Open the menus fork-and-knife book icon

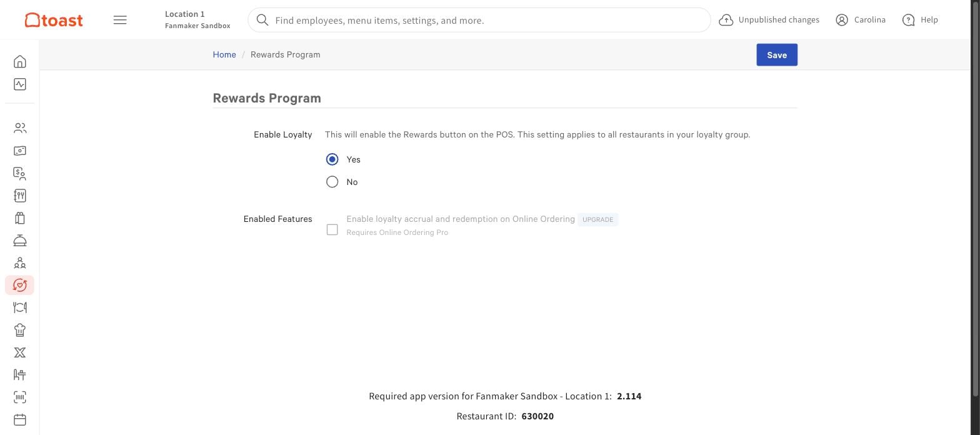(x=20, y=196)
